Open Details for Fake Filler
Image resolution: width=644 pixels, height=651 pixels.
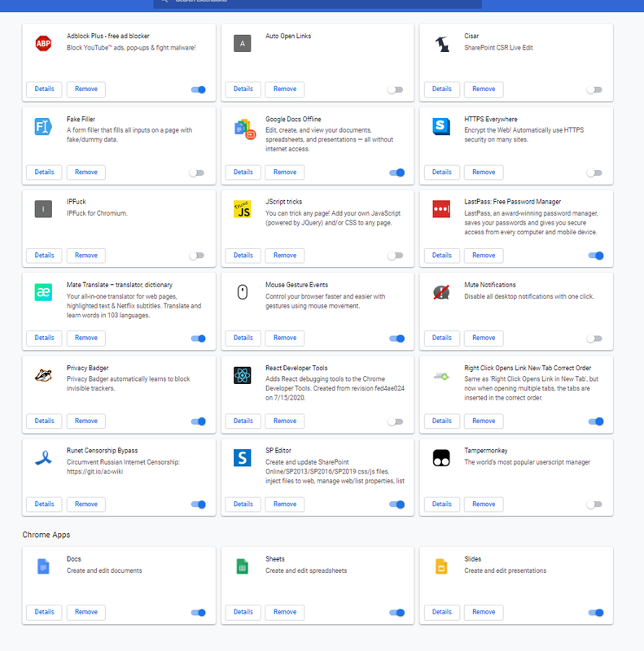pyautogui.click(x=44, y=172)
